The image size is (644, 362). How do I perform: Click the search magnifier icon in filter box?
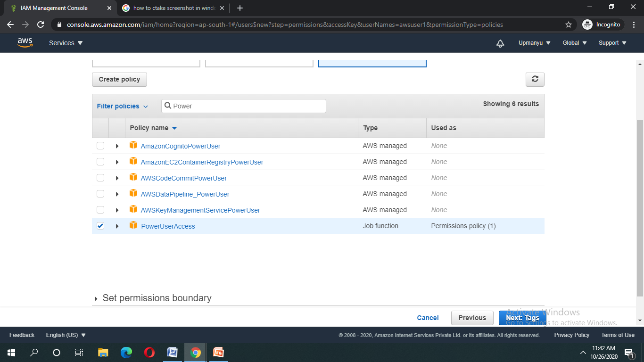click(x=167, y=106)
